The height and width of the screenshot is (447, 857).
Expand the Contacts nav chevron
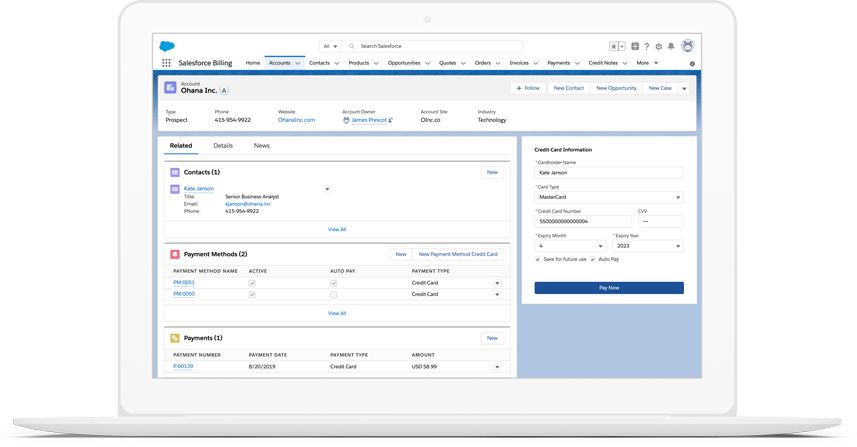(337, 63)
